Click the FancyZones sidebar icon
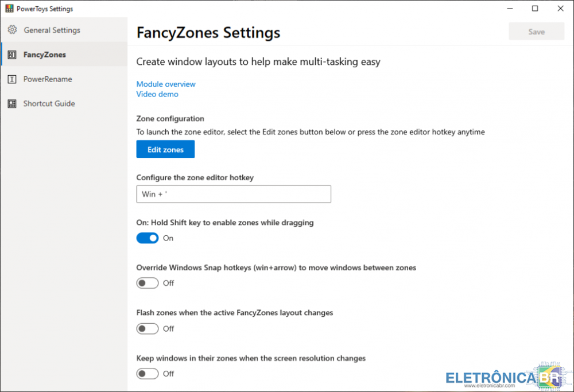 (12, 55)
